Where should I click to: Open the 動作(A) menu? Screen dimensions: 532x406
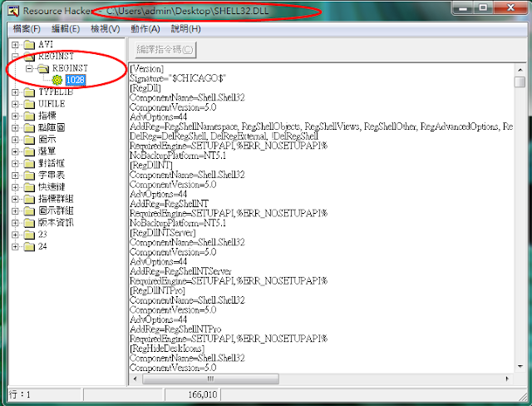[145, 29]
